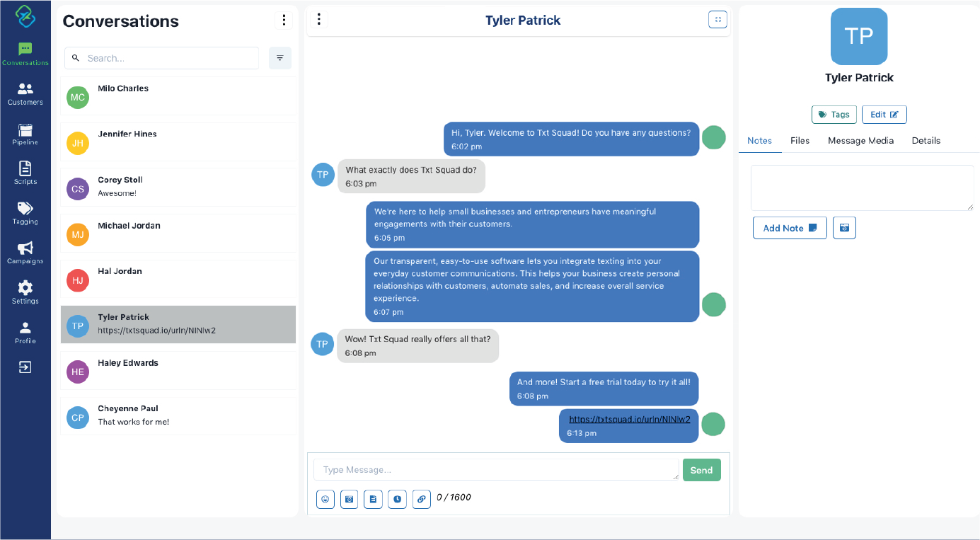The height and width of the screenshot is (540, 980).
Task: Send the message with Send button
Action: click(x=701, y=470)
